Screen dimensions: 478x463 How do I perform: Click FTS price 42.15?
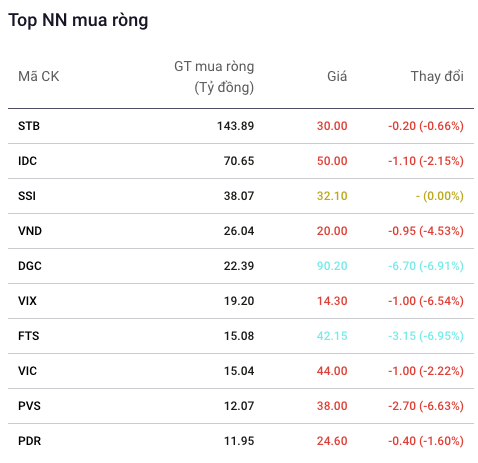click(x=332, y=336)
